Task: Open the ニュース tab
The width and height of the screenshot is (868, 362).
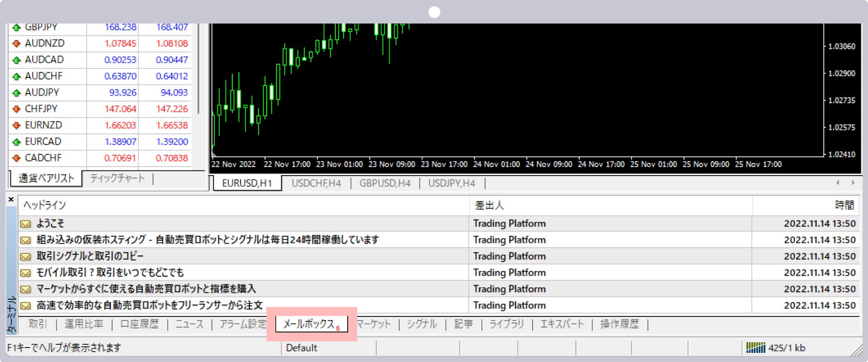Action: [x=189, y=324]
